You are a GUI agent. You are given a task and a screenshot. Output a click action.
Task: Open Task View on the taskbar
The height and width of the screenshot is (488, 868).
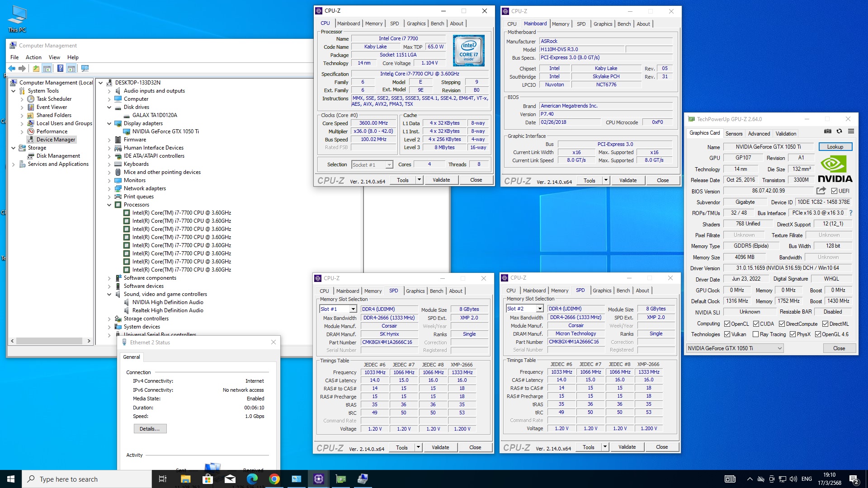163,479
